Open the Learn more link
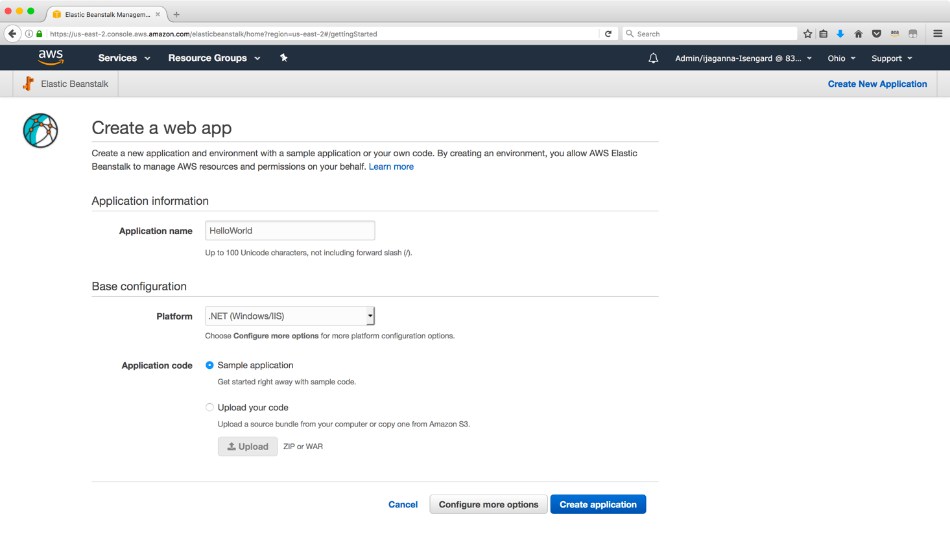The image size is (950, 560). (391, 167)
